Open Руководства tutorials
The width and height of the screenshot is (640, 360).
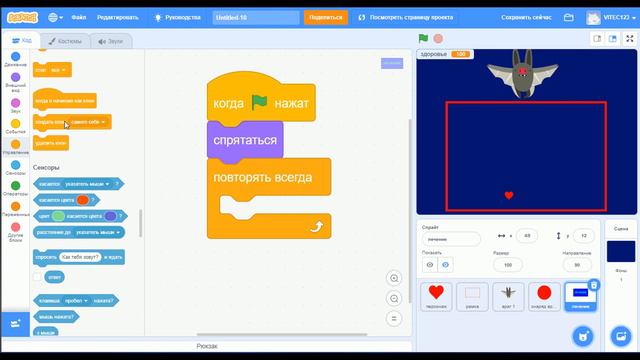tap(178, 18)
